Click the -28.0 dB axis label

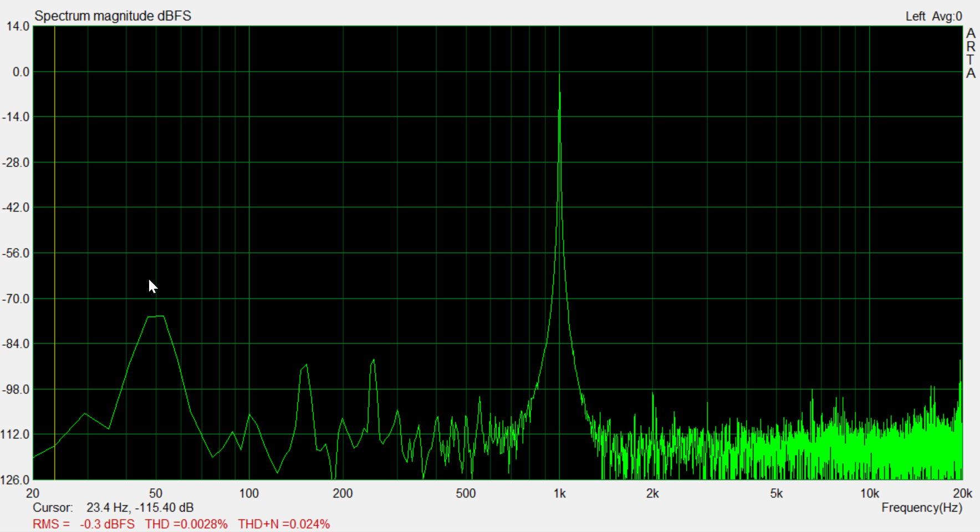pyautogui.click(x=16, y=162)
